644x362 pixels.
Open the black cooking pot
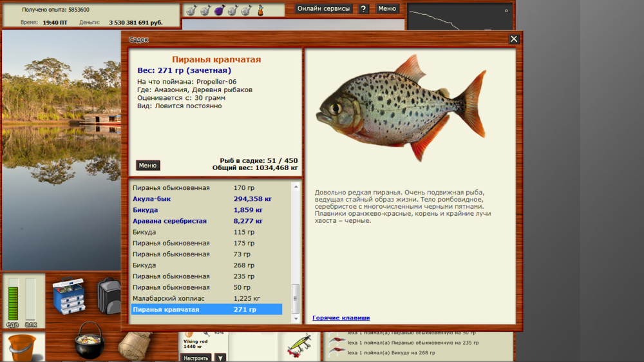point(89,341)
